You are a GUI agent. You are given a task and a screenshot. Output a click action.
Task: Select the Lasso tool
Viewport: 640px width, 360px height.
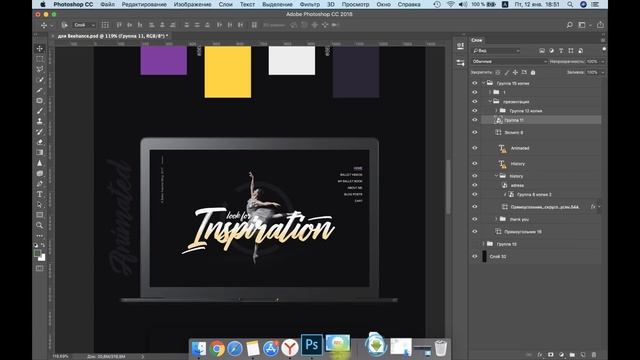tap(40, 69)
